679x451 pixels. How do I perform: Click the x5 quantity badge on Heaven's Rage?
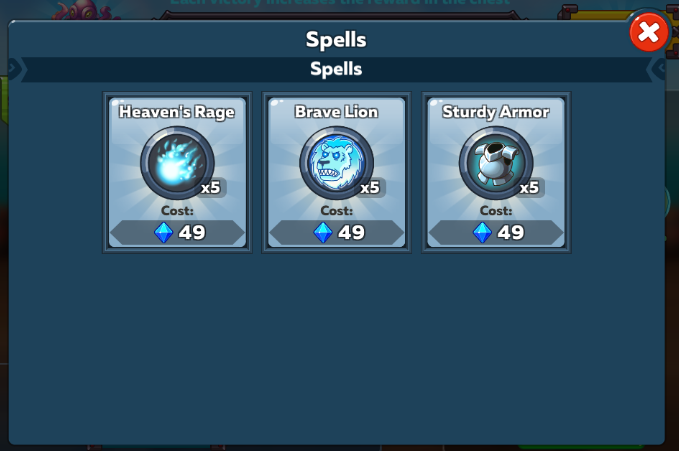(x=211, y=188)
